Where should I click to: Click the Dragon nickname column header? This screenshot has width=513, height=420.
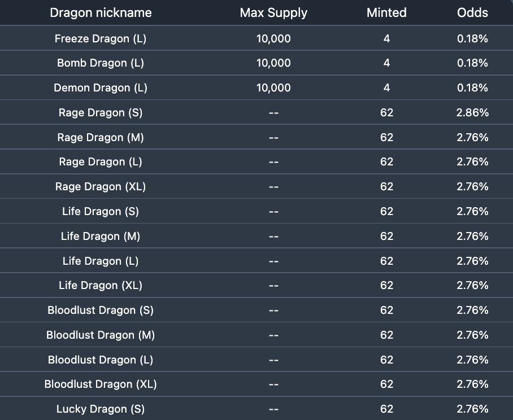pyautogui.click(x=101, y=13)
